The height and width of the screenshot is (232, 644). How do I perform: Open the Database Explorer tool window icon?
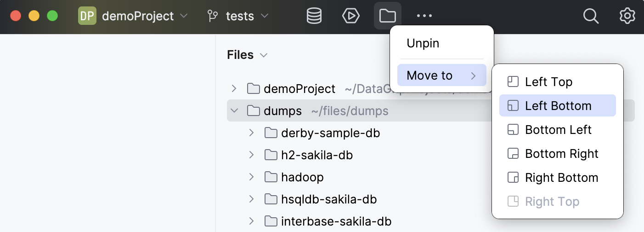(x=314, y=16)
